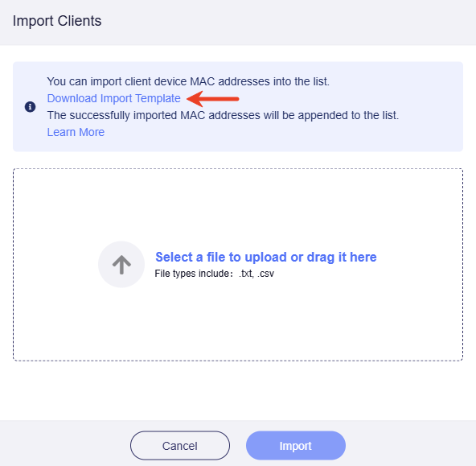Click the MAC addresses import description line
This screenshot has width=476, height=466.
point(188,81)
